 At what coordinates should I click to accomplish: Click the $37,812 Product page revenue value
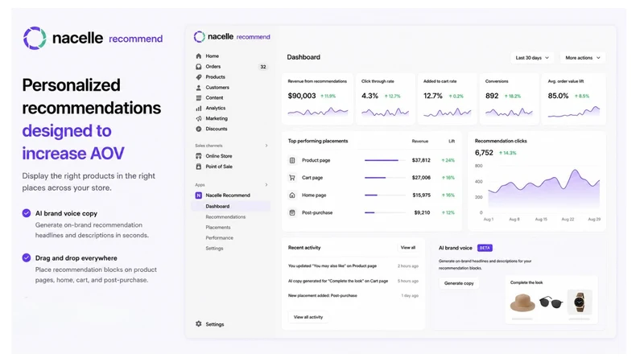coord(421,160)
